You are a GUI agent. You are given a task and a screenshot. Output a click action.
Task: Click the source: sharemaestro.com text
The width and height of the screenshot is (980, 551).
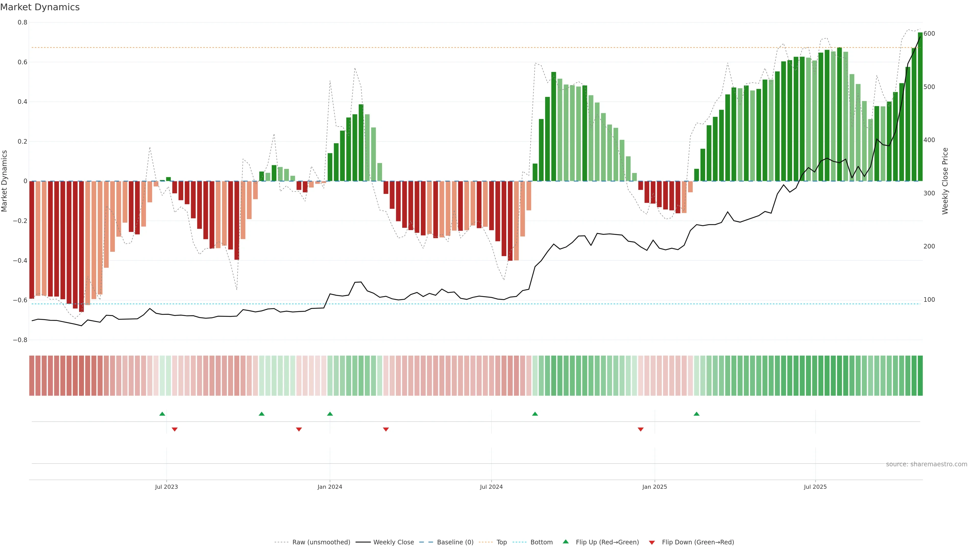point(926,464)
